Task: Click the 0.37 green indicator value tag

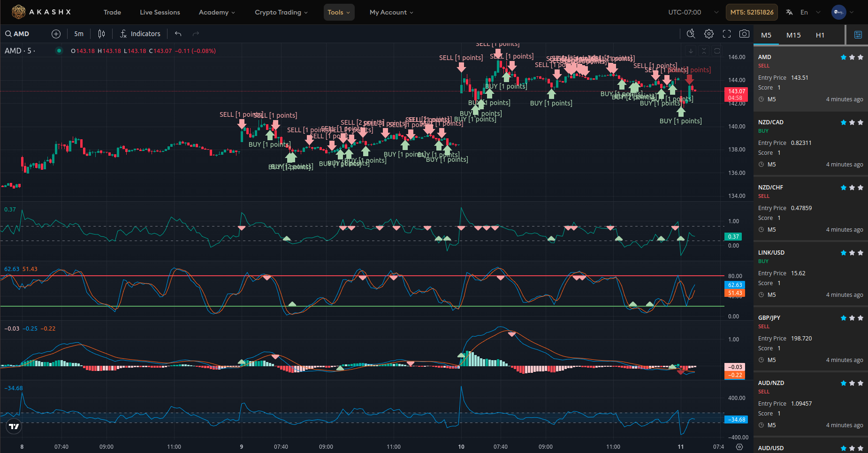Action: coord(733,237)
